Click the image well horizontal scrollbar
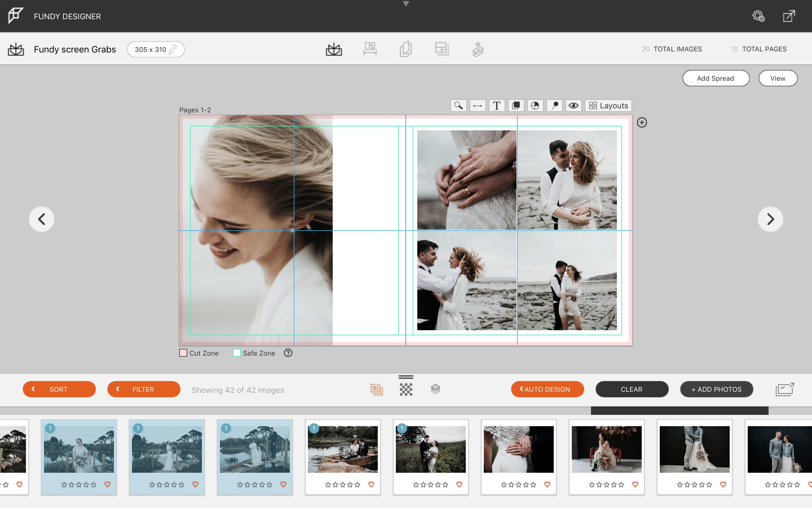Screen dimensions: 812x508 pos(679,411)
